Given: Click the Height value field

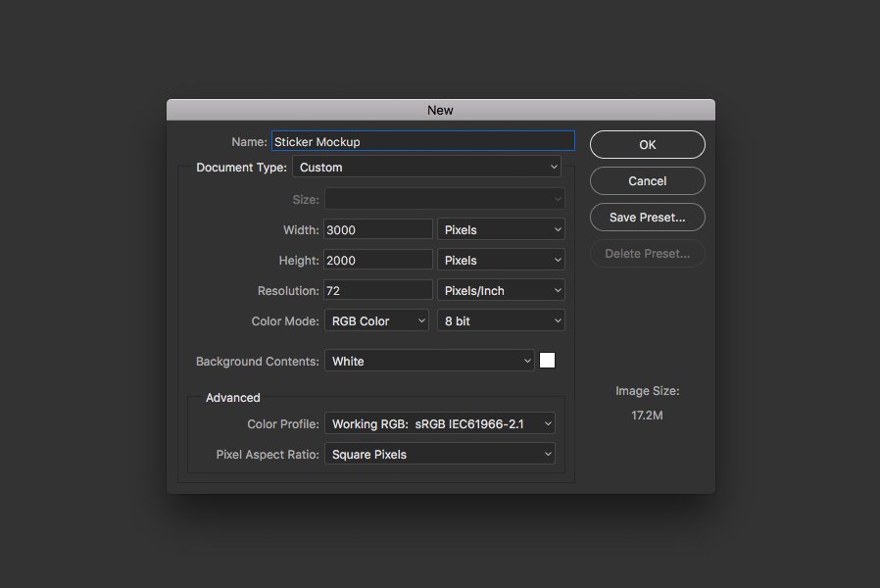Looking at the screenshot, I should point(377,260).
